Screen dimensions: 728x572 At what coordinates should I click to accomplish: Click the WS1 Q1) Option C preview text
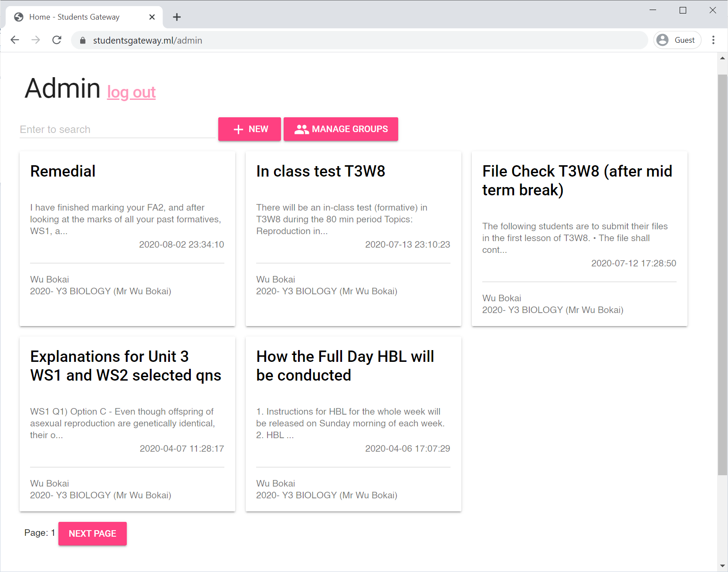point(122,423)
